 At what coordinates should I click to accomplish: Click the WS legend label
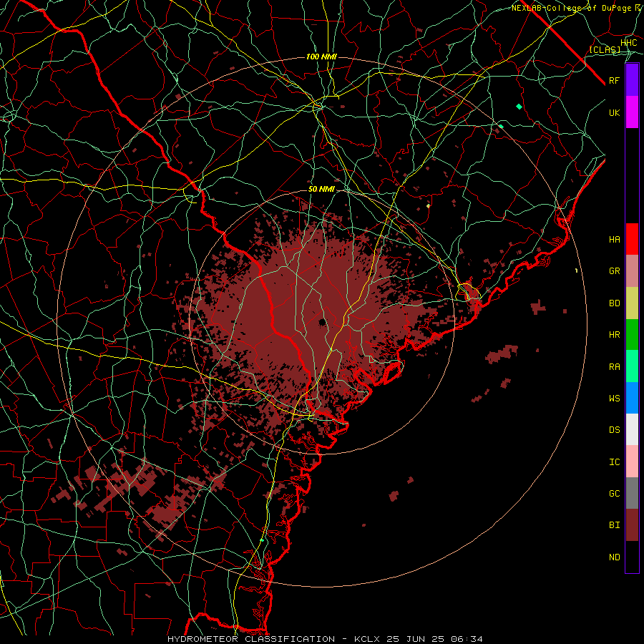pos(614,399)
